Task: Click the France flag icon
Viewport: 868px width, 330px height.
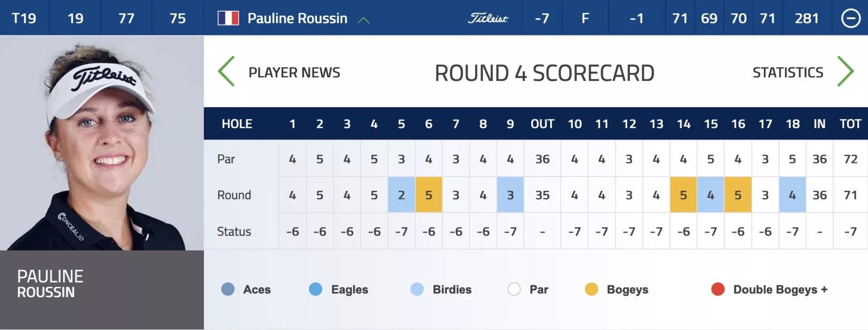Action: [x=228, y=18]
